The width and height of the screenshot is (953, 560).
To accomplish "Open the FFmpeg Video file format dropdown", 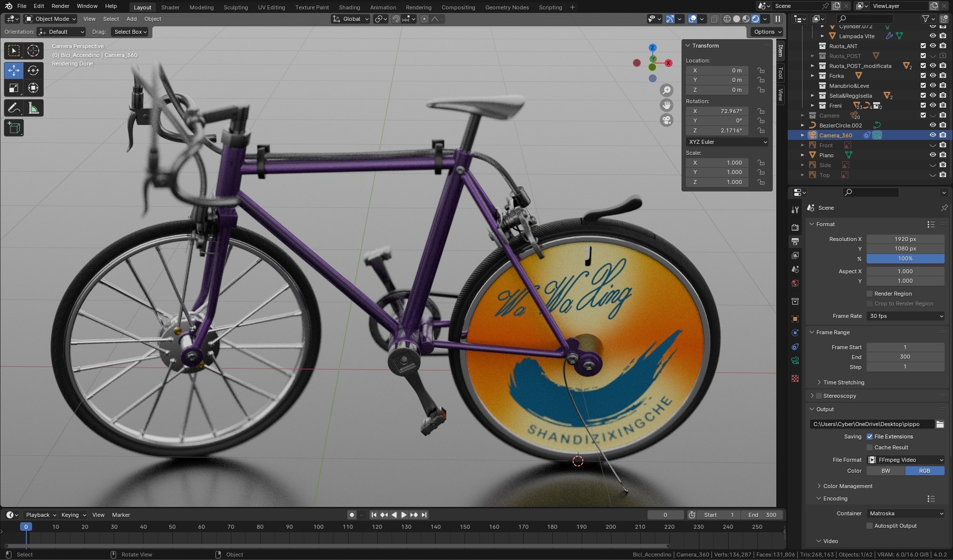I will pos(905,460).
